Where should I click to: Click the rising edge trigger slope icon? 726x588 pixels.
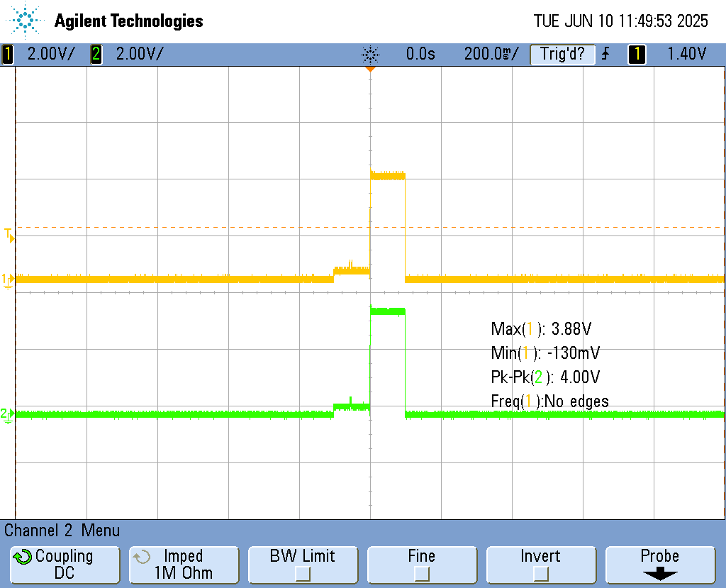605,54
